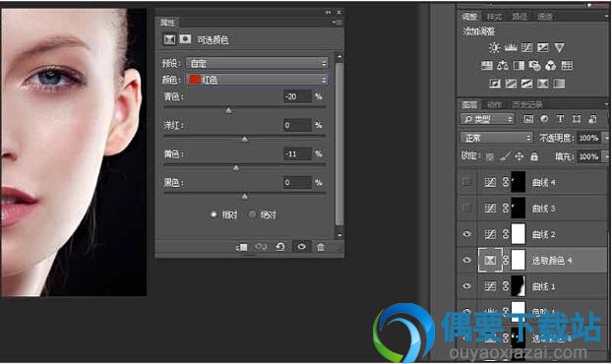Add a Black & White adjustment icon
Viewport: 612px width, 364px height.
[x=519, y=66]
